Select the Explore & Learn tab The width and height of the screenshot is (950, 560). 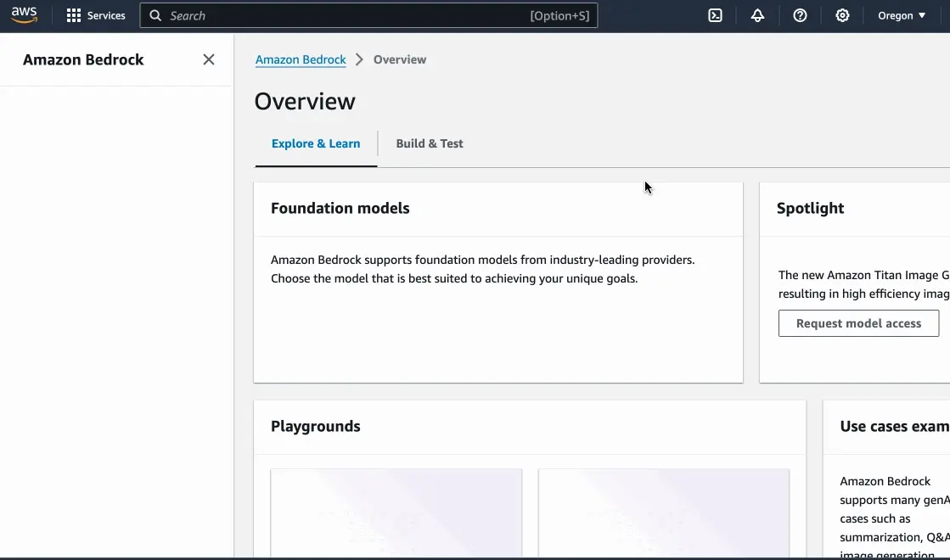[x=316, y=143]
